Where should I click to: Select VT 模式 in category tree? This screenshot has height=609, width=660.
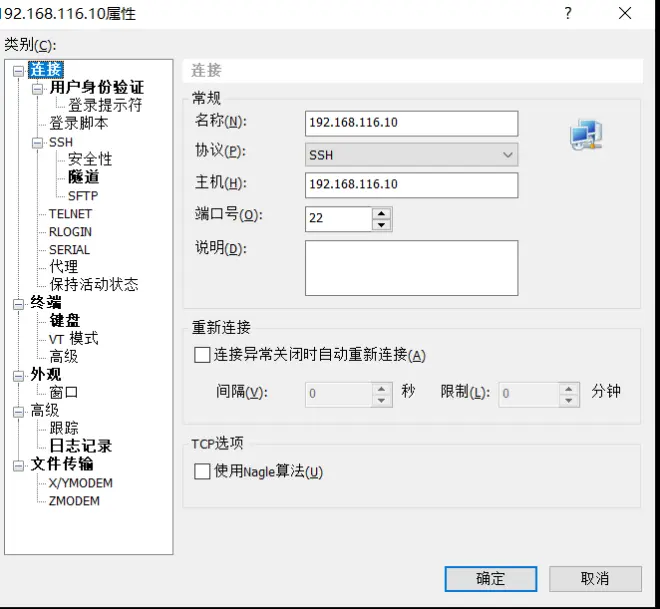pos(74,339)
